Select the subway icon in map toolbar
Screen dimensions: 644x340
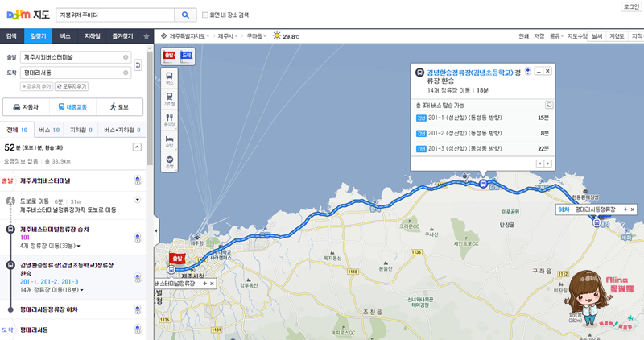(x=169, y=98)
